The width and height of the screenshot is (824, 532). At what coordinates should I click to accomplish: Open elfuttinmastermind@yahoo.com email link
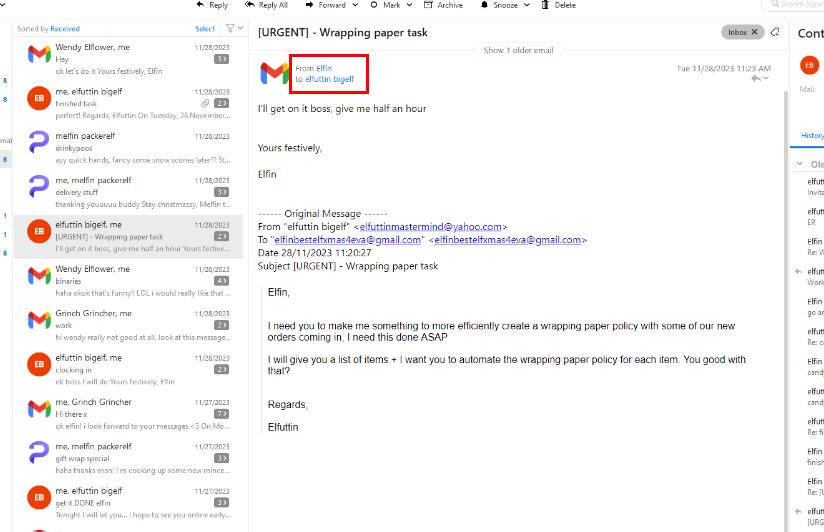[430, 227]
